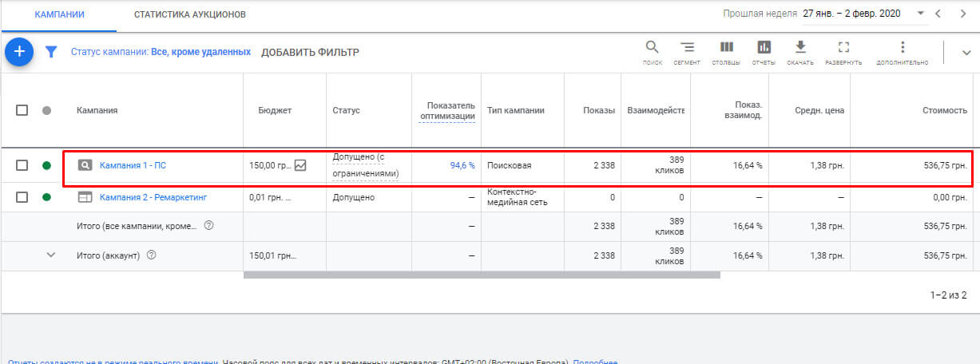Open the Отчеты reports tool
The image size is (980, 364).
764,53
